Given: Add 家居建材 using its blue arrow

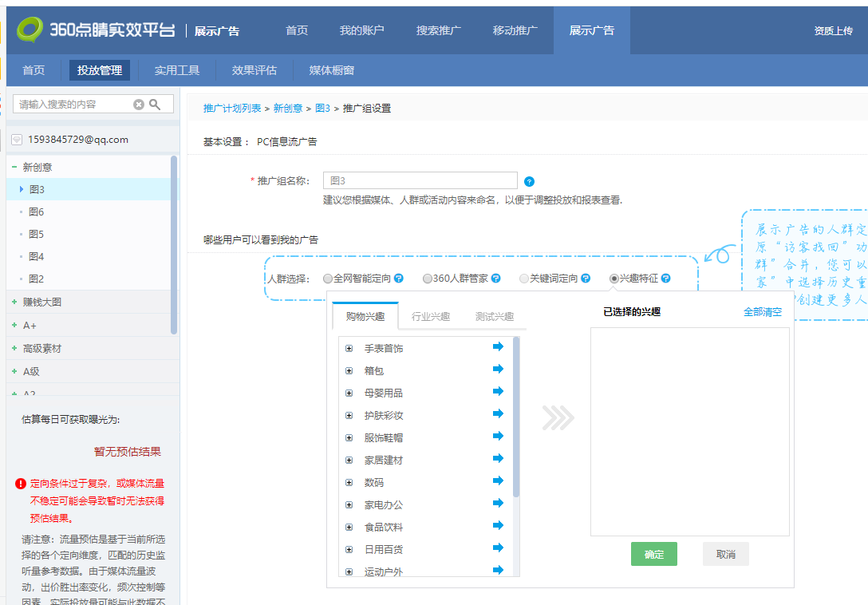Looking at the screenshot, I should 498,459.
